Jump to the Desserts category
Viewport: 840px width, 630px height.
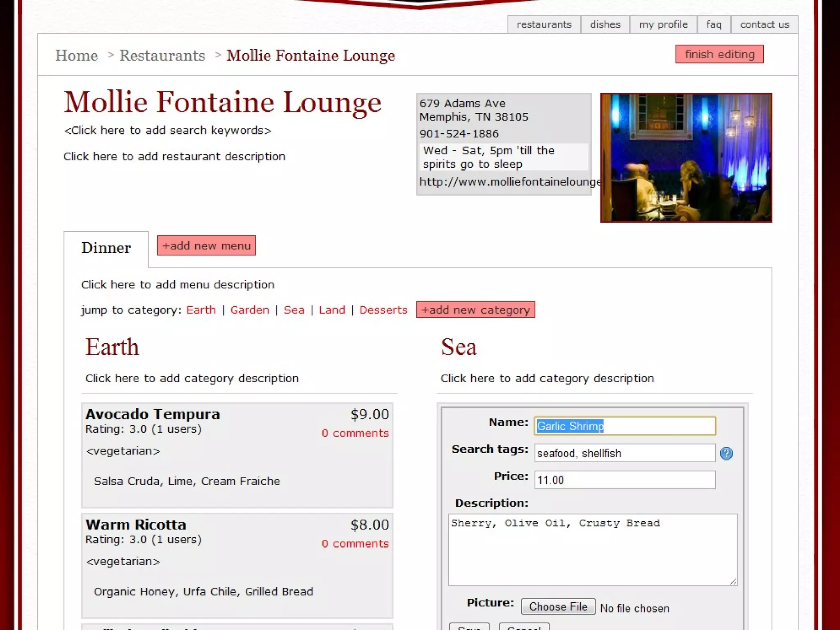click(383, 310)
